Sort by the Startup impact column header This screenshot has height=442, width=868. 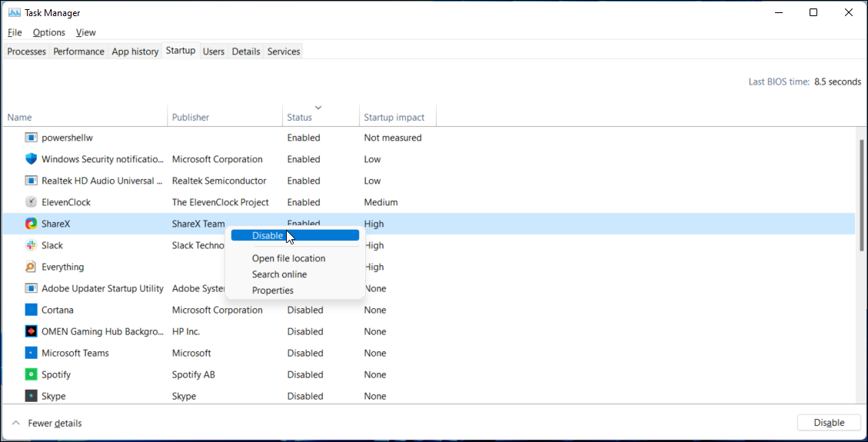point(397,118)
